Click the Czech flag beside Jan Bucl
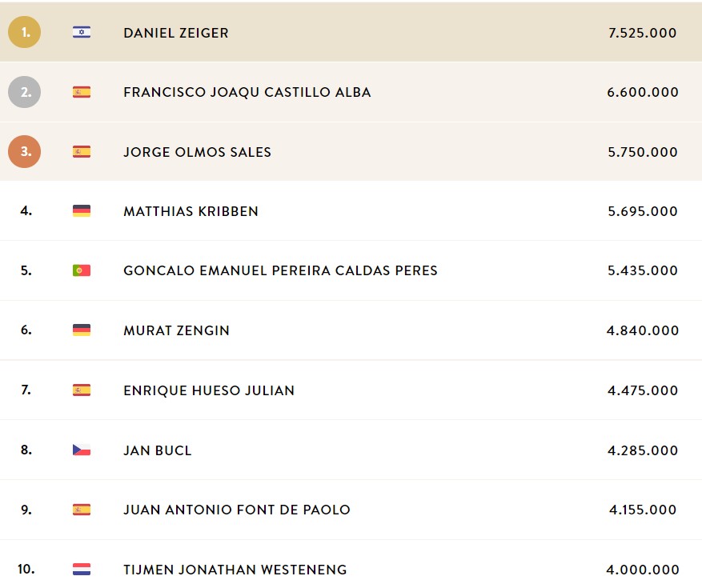702x588 pixels. pyautogui.click(x=82, y=450)
